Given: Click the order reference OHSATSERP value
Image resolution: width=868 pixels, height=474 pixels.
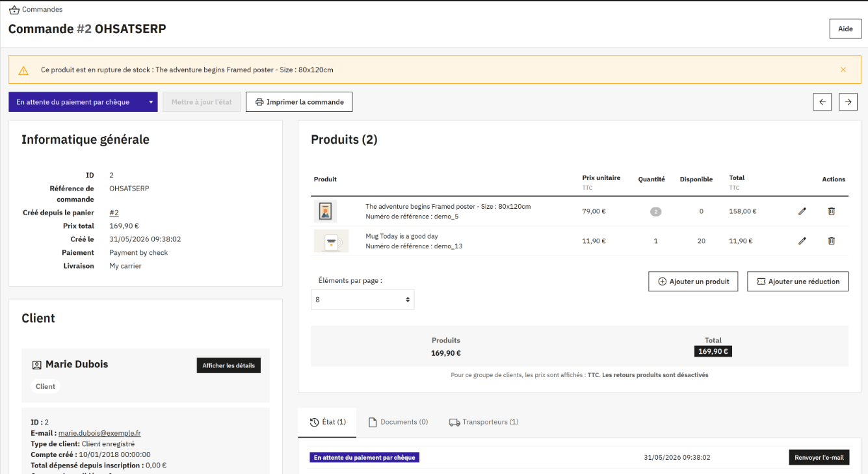Looking at the screenshot, I should 129,189.
